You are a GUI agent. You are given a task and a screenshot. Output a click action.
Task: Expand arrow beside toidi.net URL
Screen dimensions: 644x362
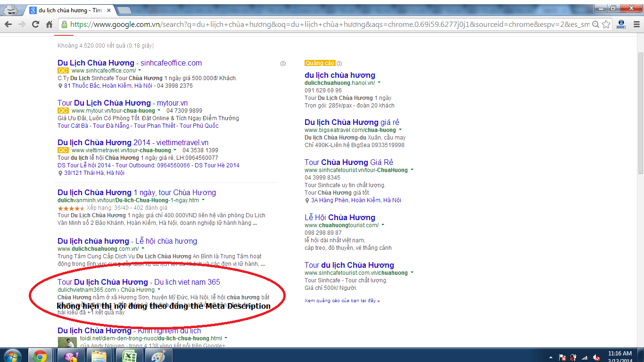pos(226,338)
